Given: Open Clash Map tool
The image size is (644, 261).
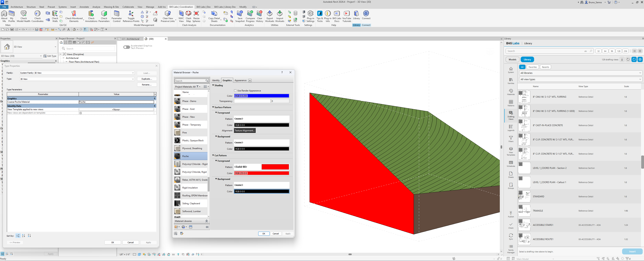Looking at the screenshot, I should (189, 16).
